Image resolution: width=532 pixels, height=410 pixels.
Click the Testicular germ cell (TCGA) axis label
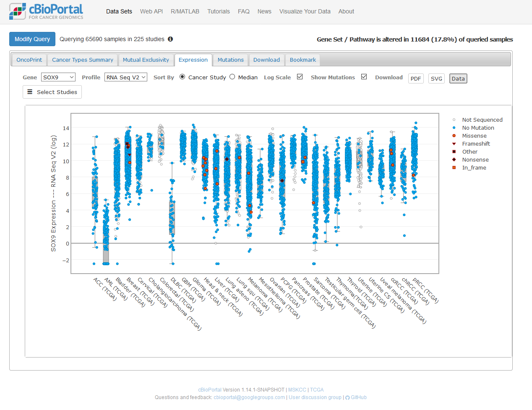(350, 303)
